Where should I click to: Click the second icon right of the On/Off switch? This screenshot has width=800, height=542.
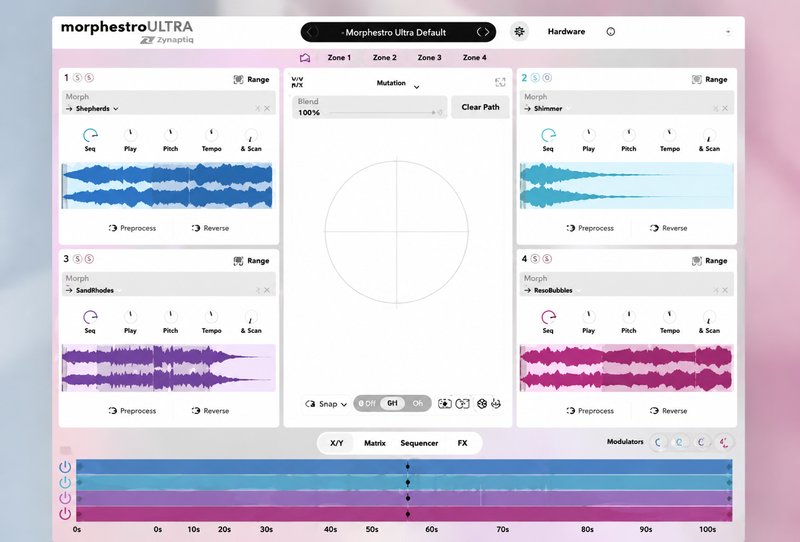coord(462,404)
